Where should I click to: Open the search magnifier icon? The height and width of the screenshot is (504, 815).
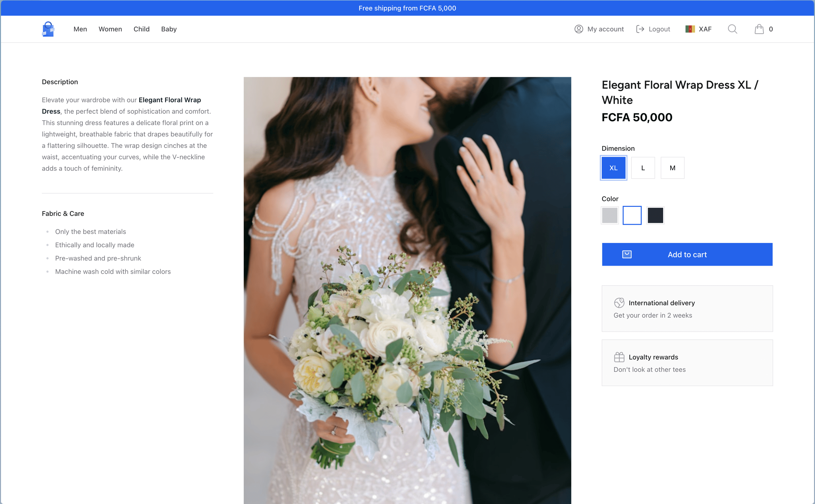[732, 29]
